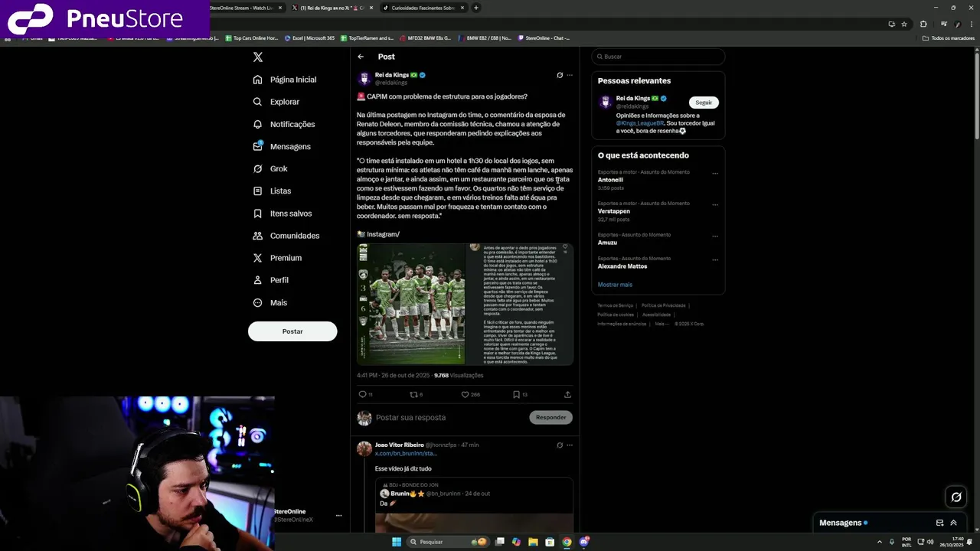Click the Grok icon on main post
The height and width of the screenshot is (551, 980).
pyautogui.click(x=560, y=75)
